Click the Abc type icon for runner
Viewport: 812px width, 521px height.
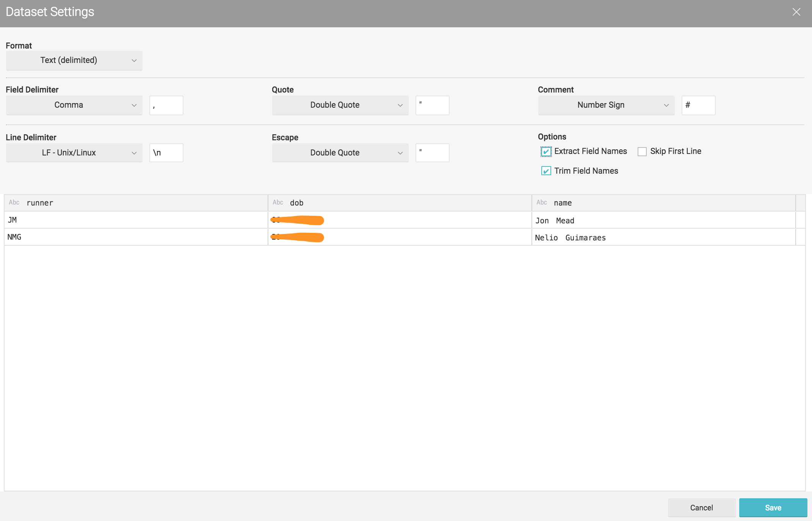[x=14, y=202]
